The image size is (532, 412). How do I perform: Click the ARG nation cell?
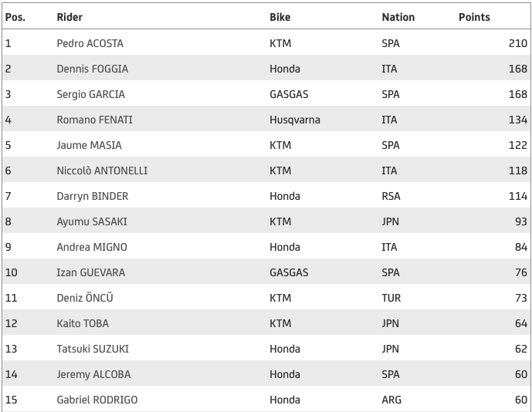click(391, 400)
